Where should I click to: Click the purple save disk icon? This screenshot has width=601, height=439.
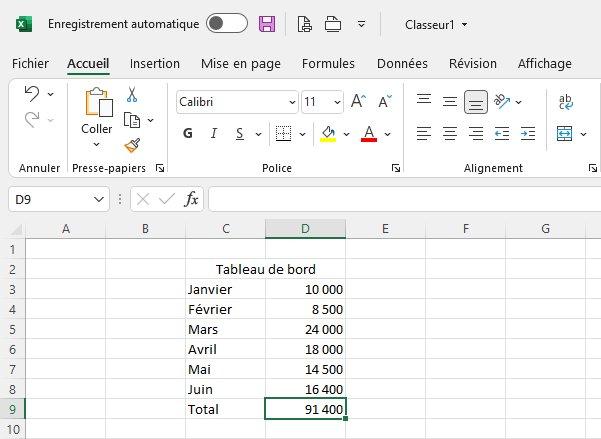(267, 24)
